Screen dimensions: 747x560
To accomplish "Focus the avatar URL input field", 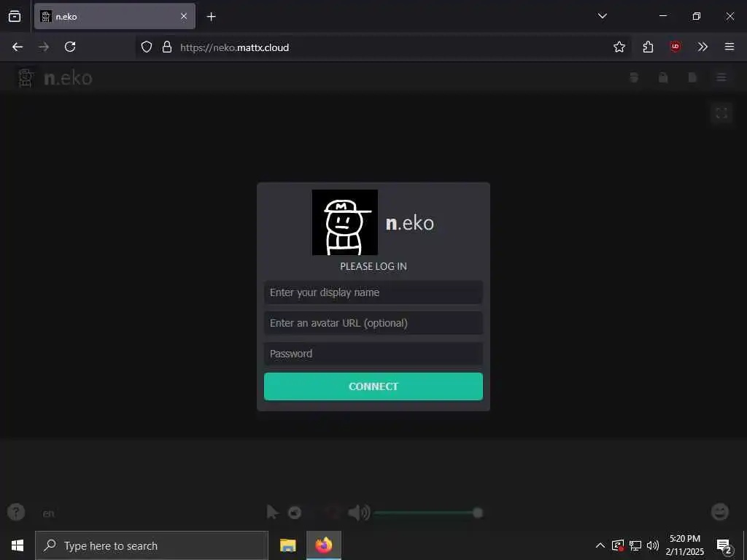I will point(373,323).
